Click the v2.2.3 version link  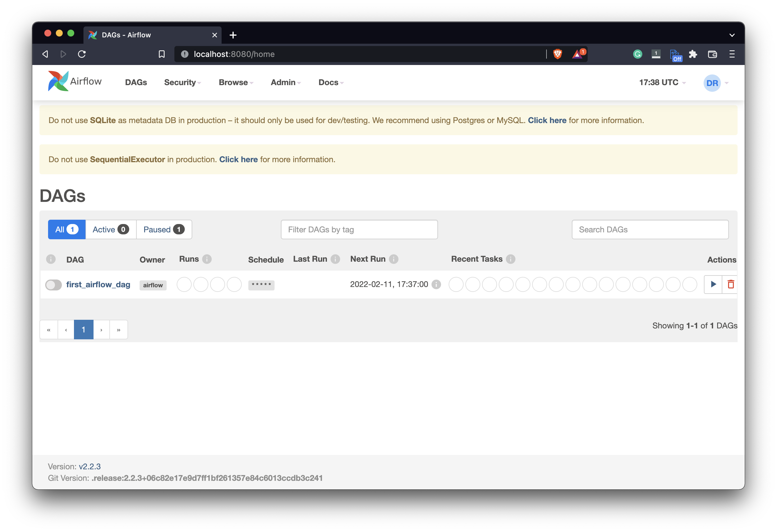coord(89,466)
